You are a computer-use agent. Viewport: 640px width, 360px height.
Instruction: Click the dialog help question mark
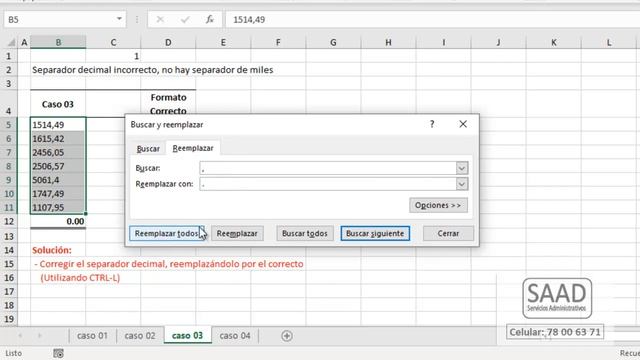tap(432, 124)
